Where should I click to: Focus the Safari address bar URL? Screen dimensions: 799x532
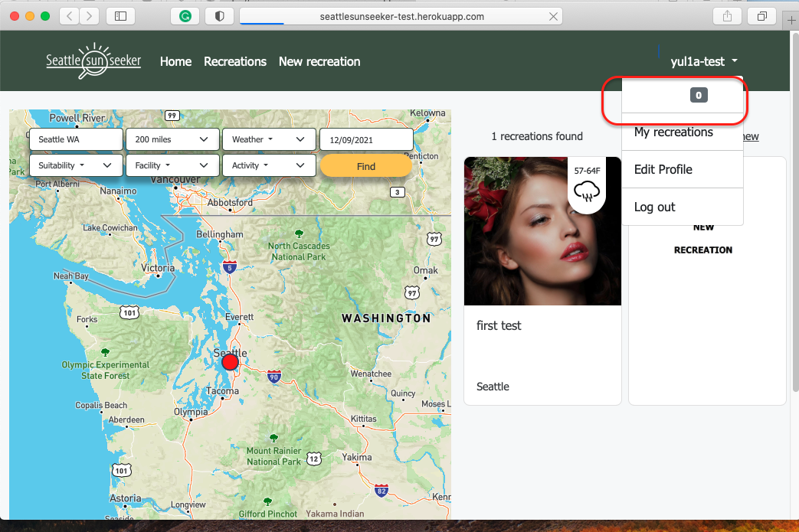(x=401, y=16)
